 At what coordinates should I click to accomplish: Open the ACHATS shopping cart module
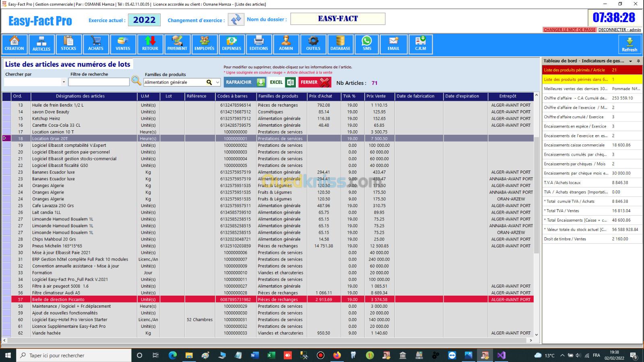[x=96, y=44]
